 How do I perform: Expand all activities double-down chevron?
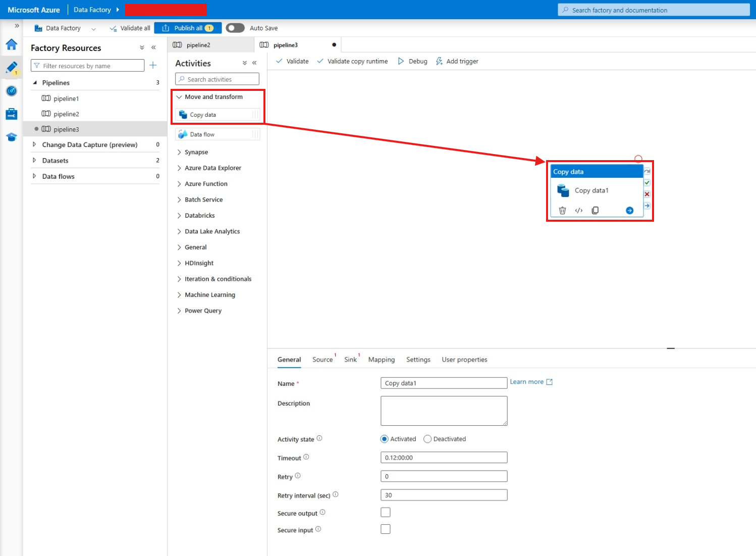[x=245, y=63]
